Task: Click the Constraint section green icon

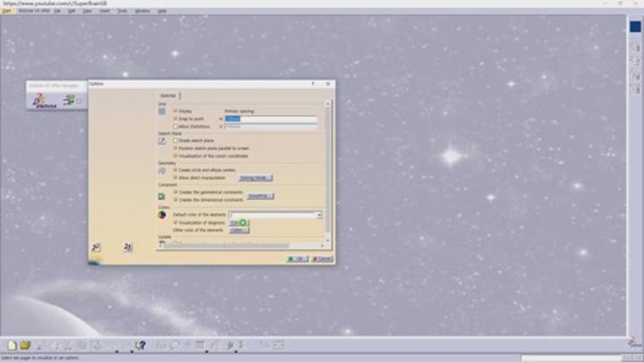Action: (162, 197)
